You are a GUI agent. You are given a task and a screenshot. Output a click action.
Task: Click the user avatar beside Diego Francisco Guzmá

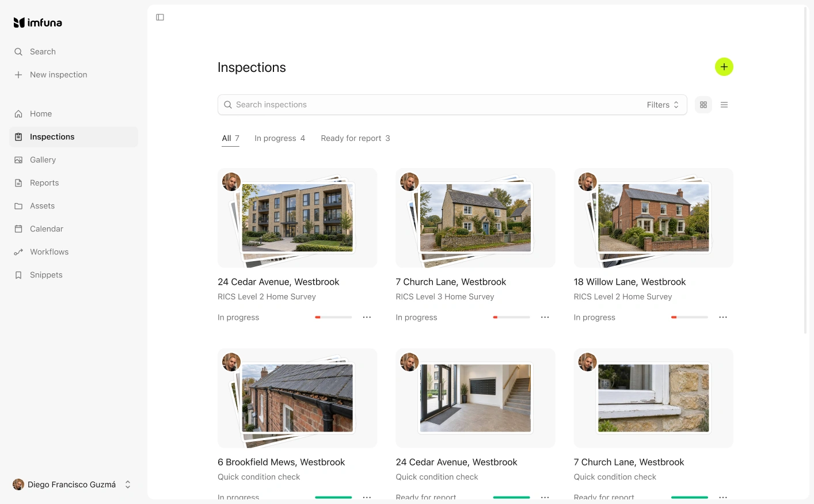coord(18,484)
